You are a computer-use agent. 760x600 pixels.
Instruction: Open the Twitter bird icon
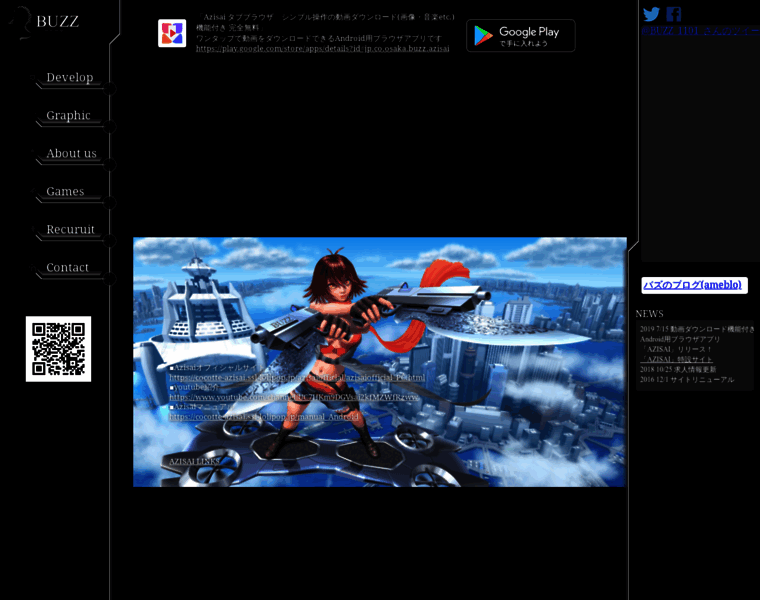point(651,14)
